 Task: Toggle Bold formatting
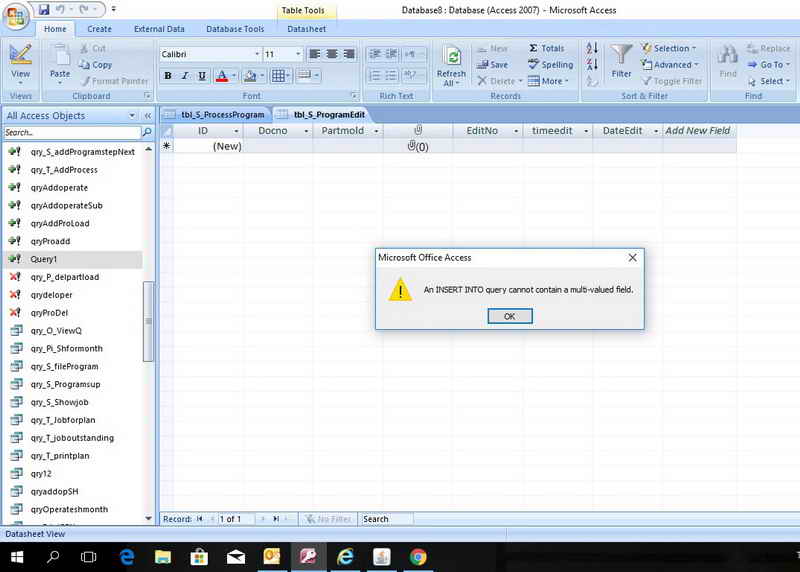click(168, 76)
